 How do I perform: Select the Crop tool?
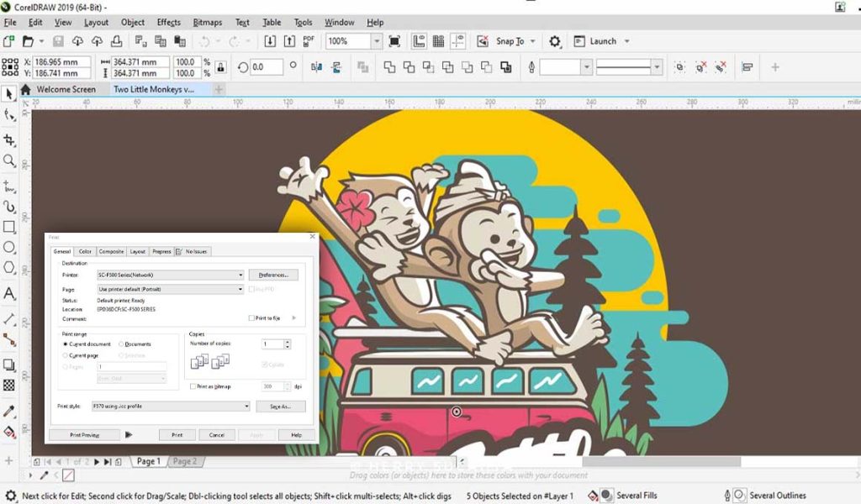point(8,139)
